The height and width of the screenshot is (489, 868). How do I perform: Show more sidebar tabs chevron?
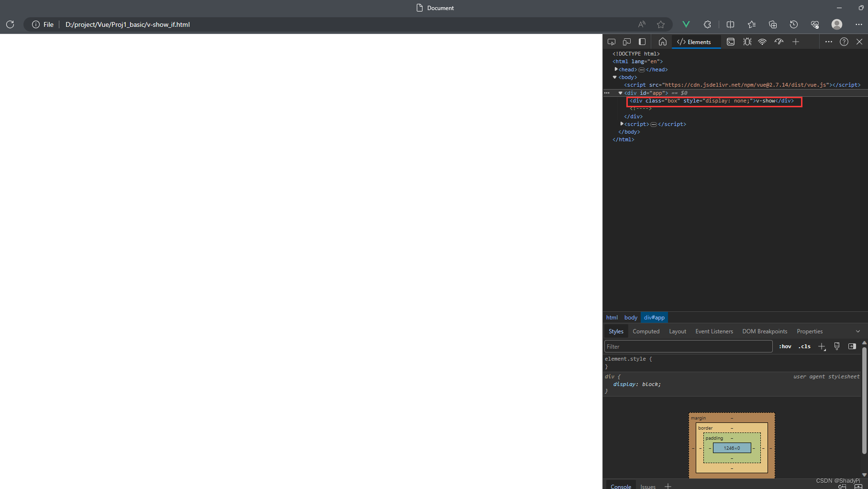pos(858,331)
